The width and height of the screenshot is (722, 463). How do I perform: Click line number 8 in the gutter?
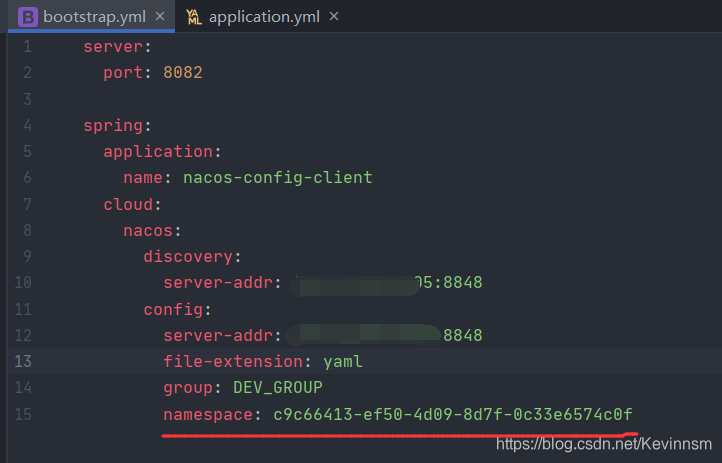[28, 231]
